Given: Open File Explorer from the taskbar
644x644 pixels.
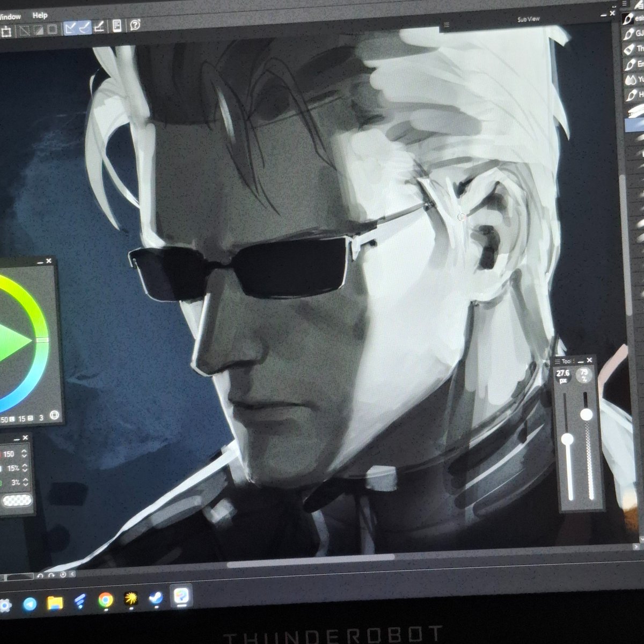Looking at the screenshot, I should point(55,603).
